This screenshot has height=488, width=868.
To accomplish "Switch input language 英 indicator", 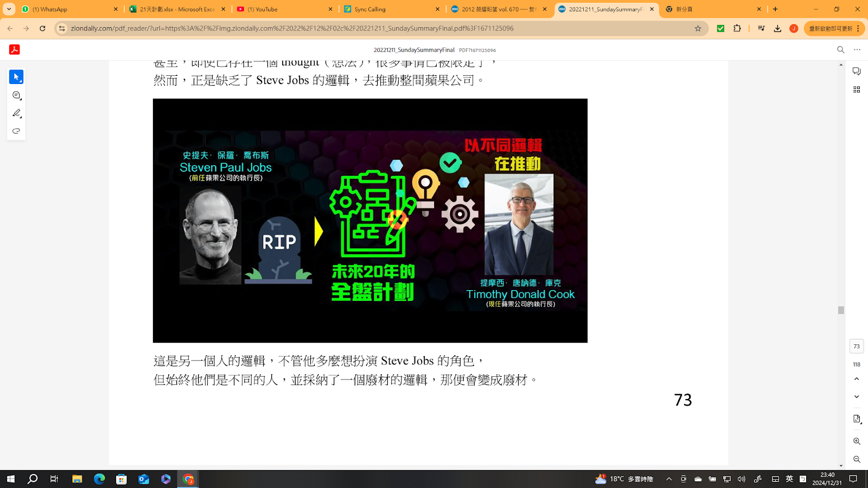I will 789,479.
